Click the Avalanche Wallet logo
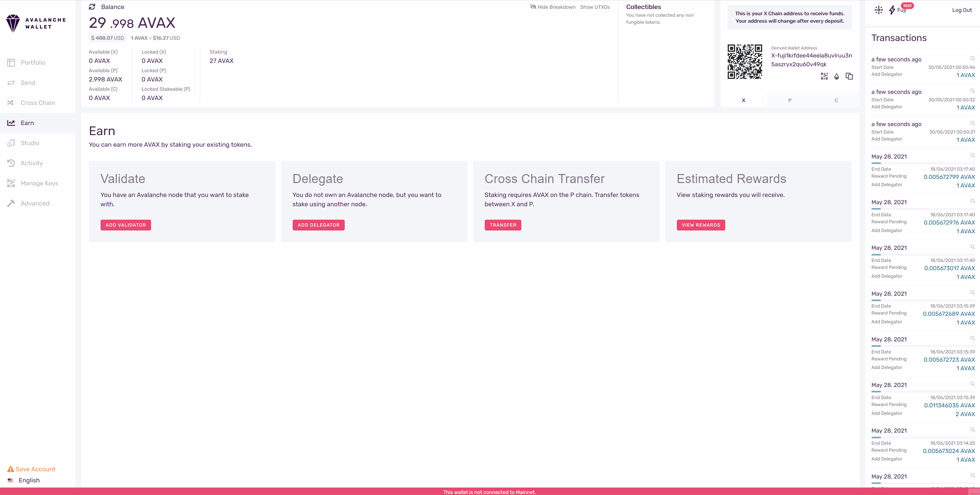 [36, 23]
